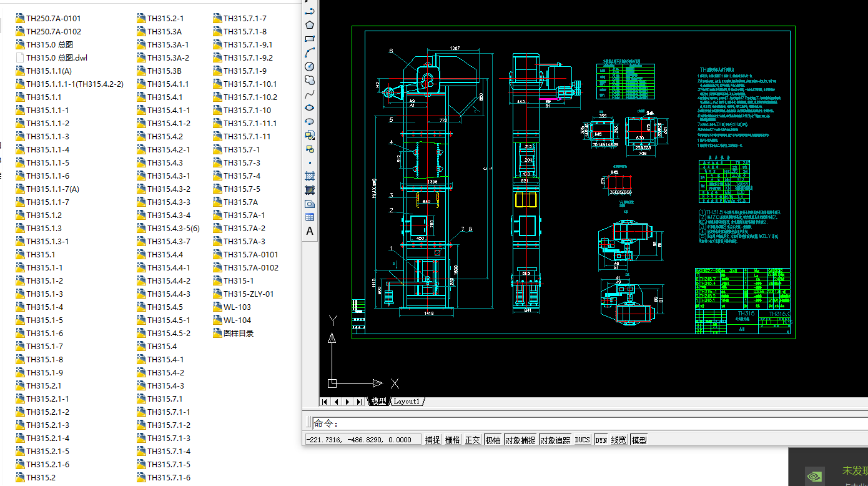Toggle 线宽 lineweight display
This screenshot has height=486, width=868.
point(619,440)
